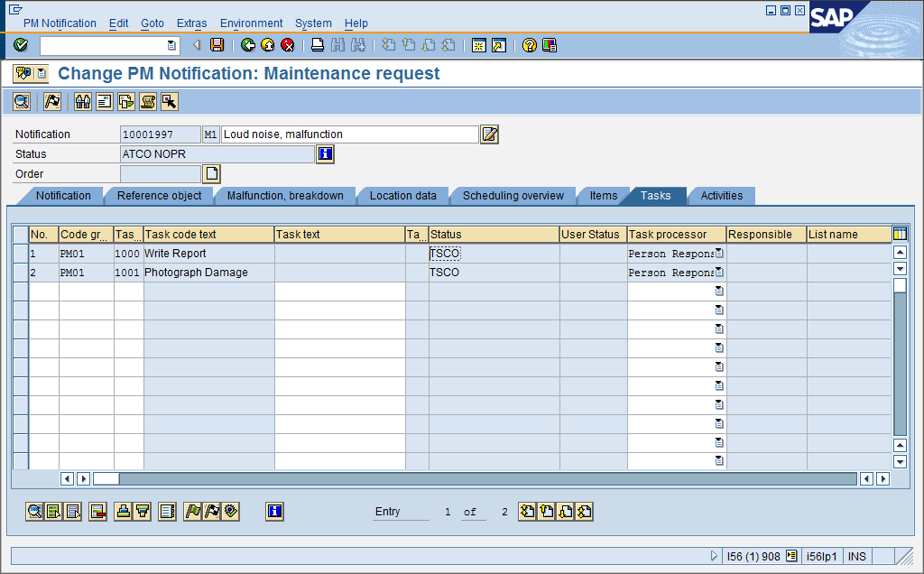924x574 pixels.
Task: Cancel with the red X icon
Action: coord(288,45)
